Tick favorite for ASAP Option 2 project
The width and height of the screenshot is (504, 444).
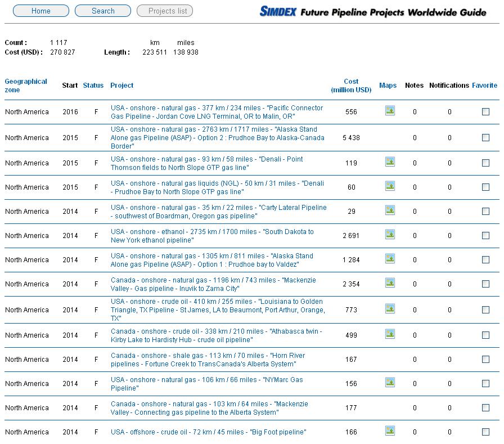pos(485,138)
